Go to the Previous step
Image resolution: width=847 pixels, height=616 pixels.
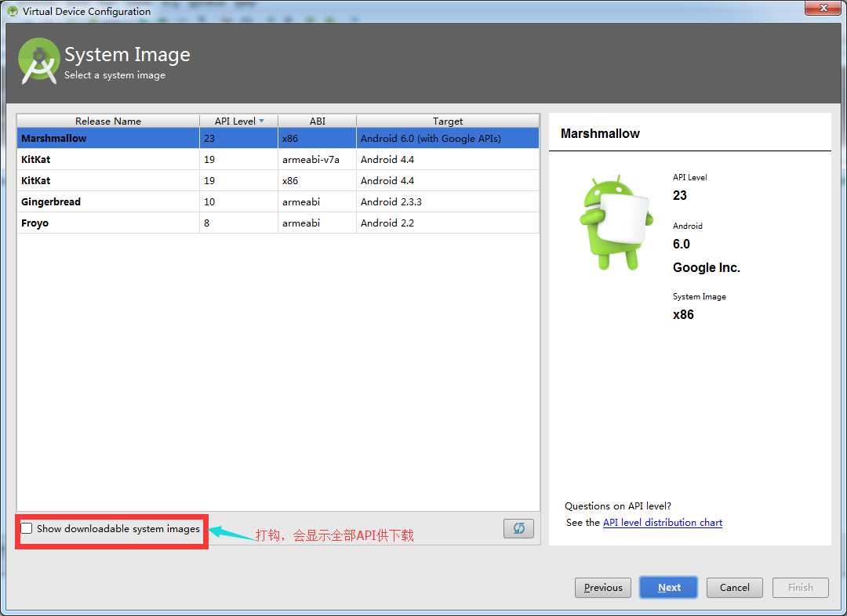(603, 587)
